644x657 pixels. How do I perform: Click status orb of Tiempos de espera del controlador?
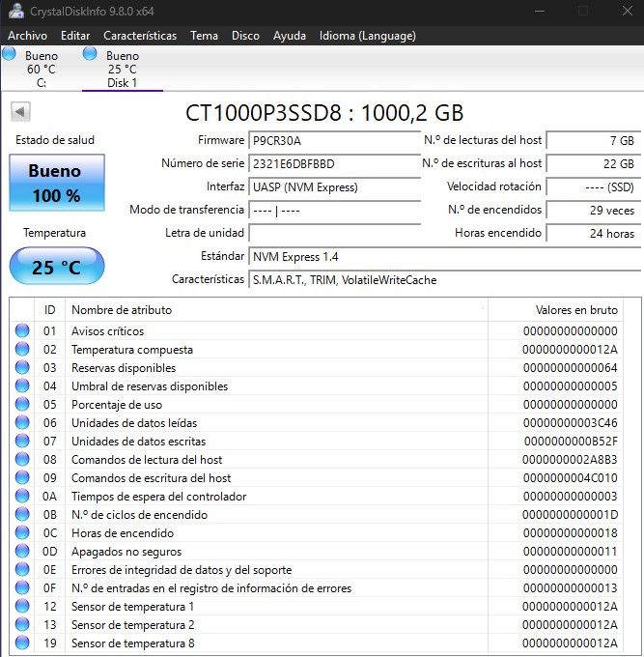tap(22, 496)
